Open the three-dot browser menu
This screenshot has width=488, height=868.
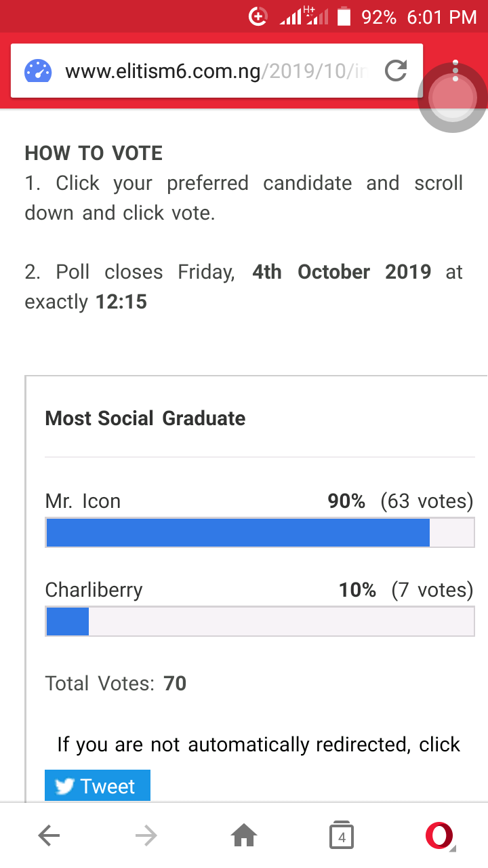[455, 71]
